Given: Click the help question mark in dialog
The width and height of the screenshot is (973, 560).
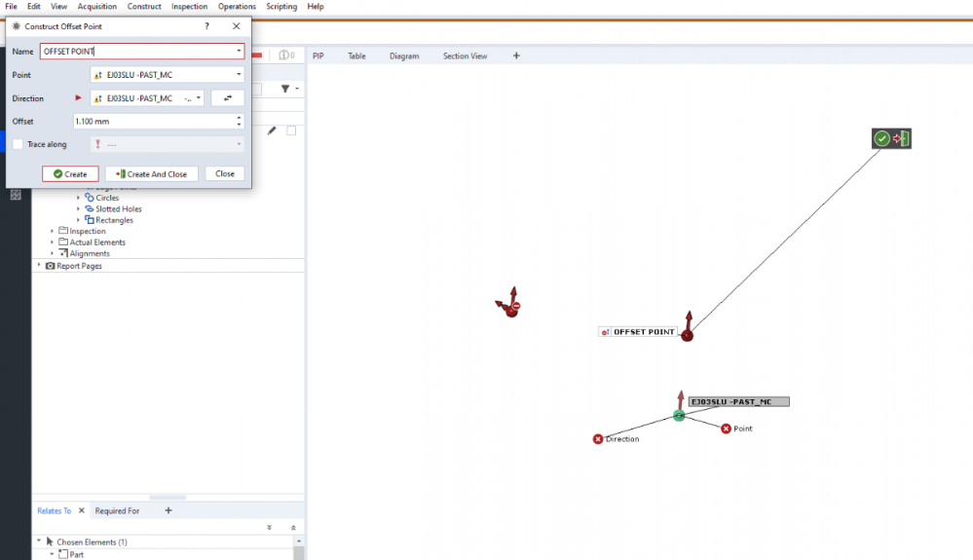Looking at the screenshot, I should [x=206, y=26].
